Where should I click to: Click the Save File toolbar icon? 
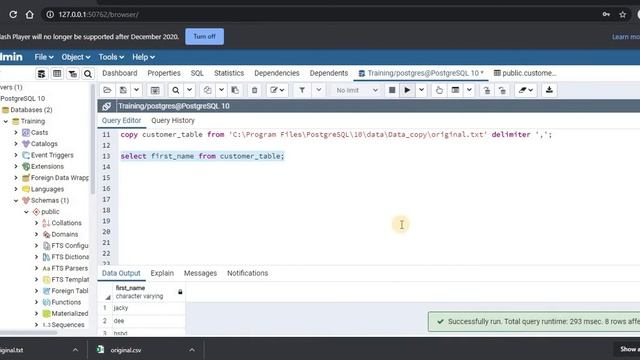coord(123,90)
